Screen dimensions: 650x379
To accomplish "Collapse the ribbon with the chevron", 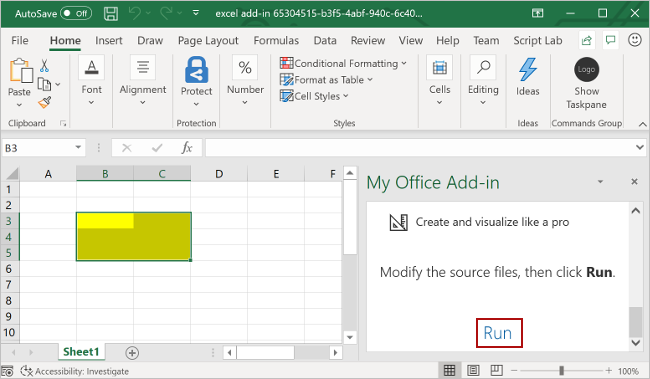I will [x=642, y=124].
